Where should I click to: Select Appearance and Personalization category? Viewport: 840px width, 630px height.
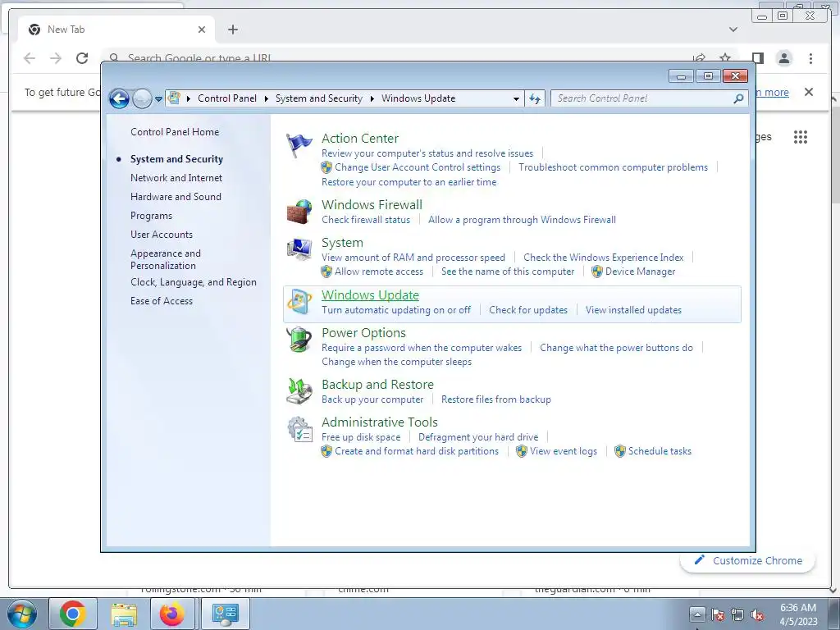166,259
